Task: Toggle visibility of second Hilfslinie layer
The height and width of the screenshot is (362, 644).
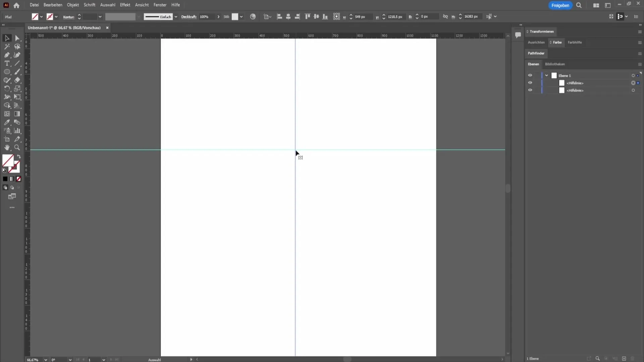Action: coord(530,90)
